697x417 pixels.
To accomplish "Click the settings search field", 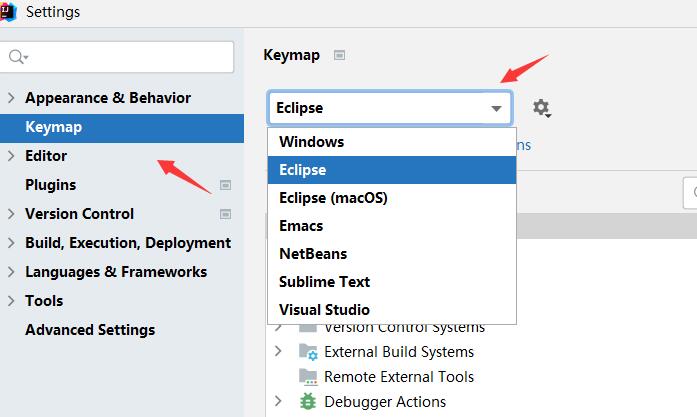I will point(116,57).
